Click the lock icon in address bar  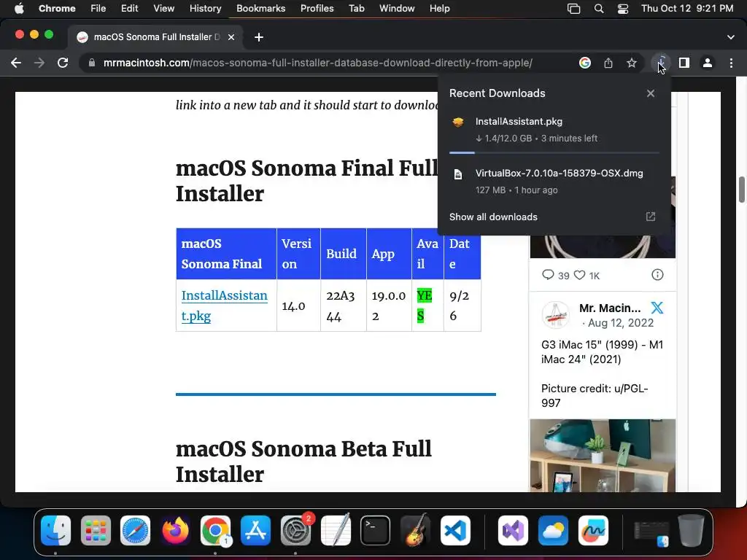(x=91, y=63)
